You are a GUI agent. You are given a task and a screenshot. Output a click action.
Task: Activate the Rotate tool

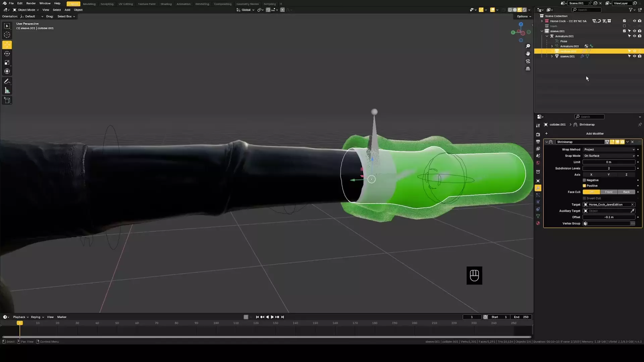pos(7,54)
